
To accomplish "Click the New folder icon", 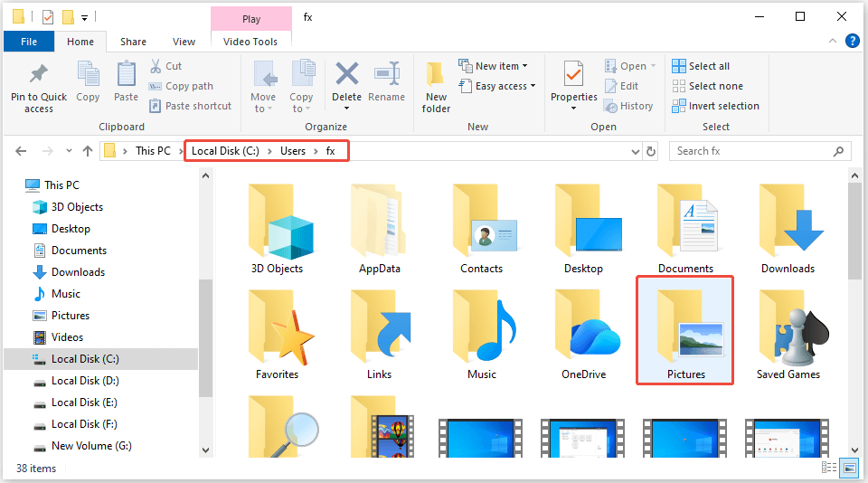I will [x=436, y=74].
